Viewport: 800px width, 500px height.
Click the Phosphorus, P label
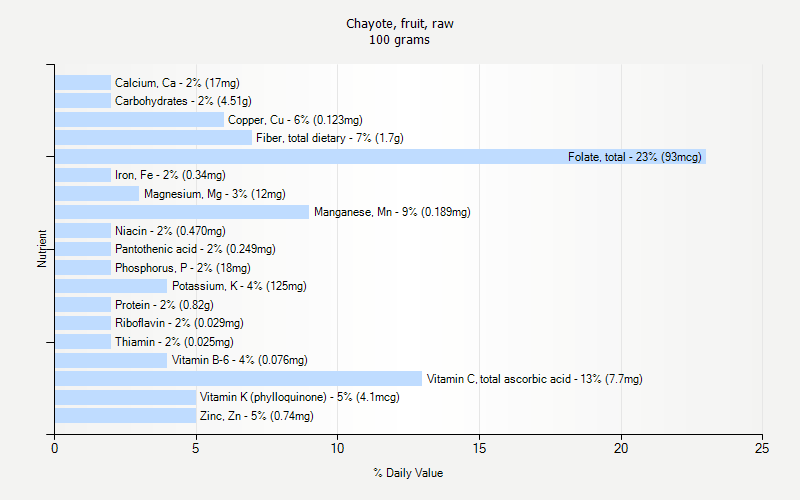tap(182, 268)
